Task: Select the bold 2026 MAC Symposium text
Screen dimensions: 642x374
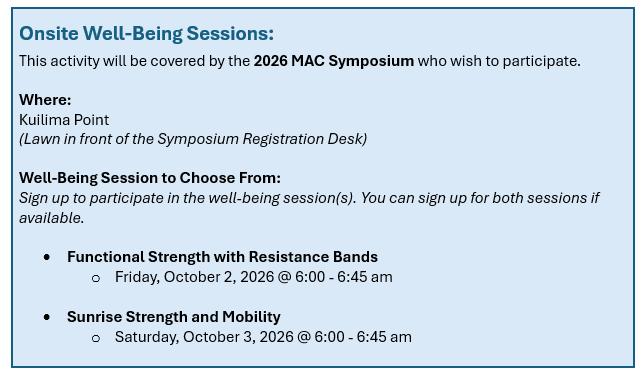Action: (334, 61)
